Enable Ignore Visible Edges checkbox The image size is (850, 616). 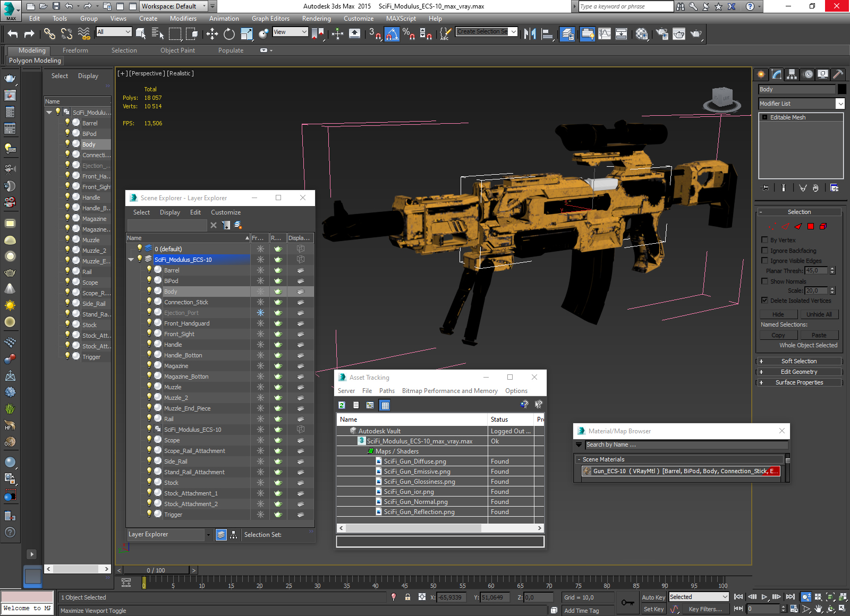point(765,260)
